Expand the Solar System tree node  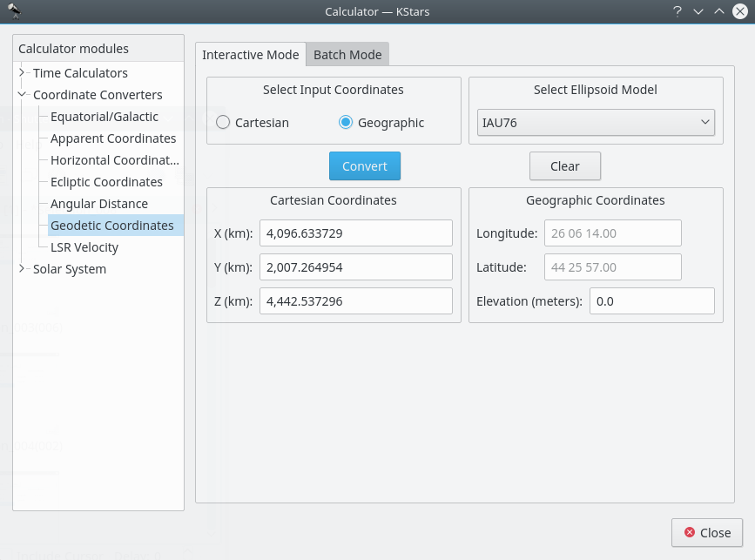[23, 269]
